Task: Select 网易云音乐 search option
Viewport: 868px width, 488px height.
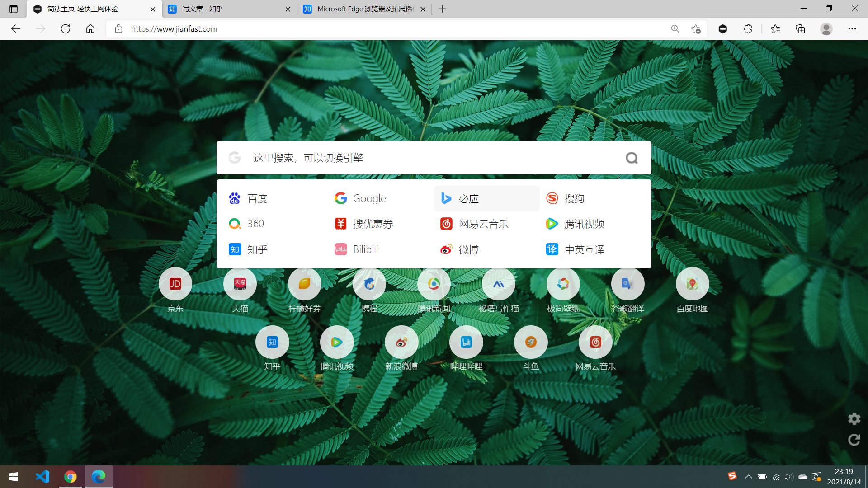Action: pos(486,224)
